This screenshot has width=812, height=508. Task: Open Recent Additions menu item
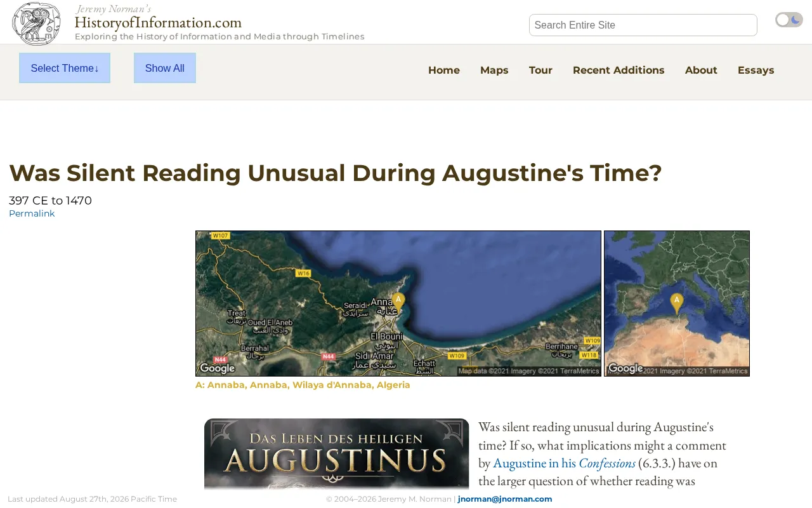pyautogui.click(x=619, y=70)
